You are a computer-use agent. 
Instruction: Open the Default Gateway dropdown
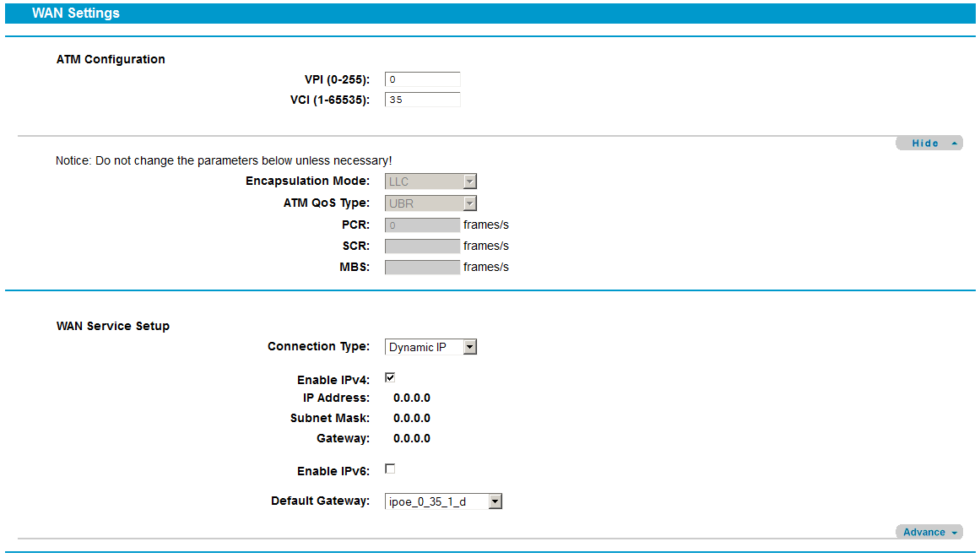click(x=443, y=501)
